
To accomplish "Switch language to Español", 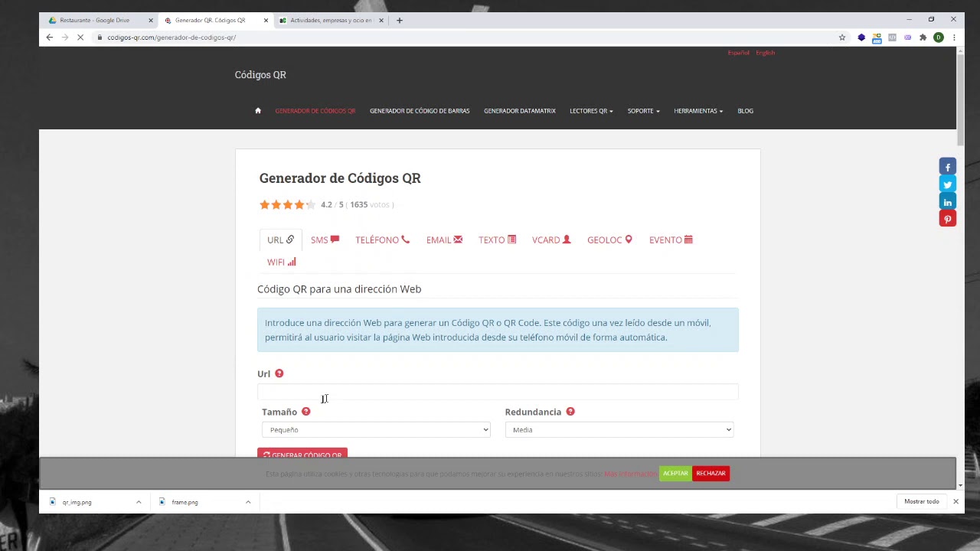I will [x=739, y=53].
